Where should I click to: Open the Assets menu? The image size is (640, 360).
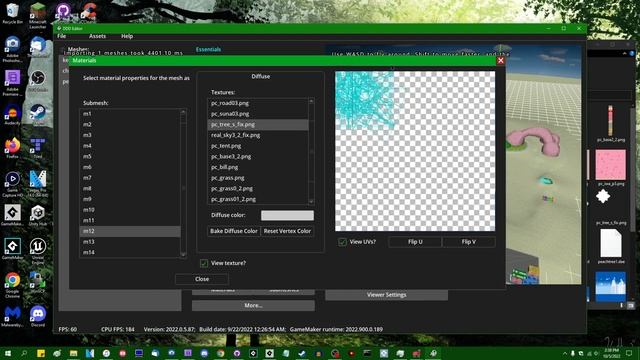(x=97, y=36)
